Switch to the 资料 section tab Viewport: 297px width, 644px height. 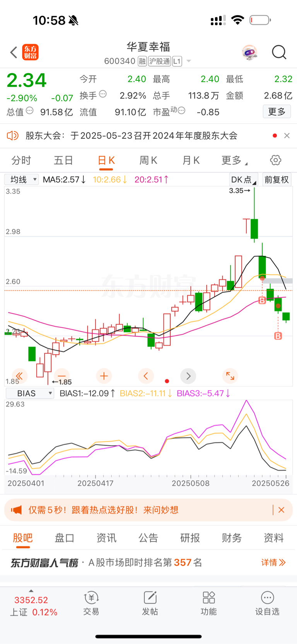[x=274, y=538]
